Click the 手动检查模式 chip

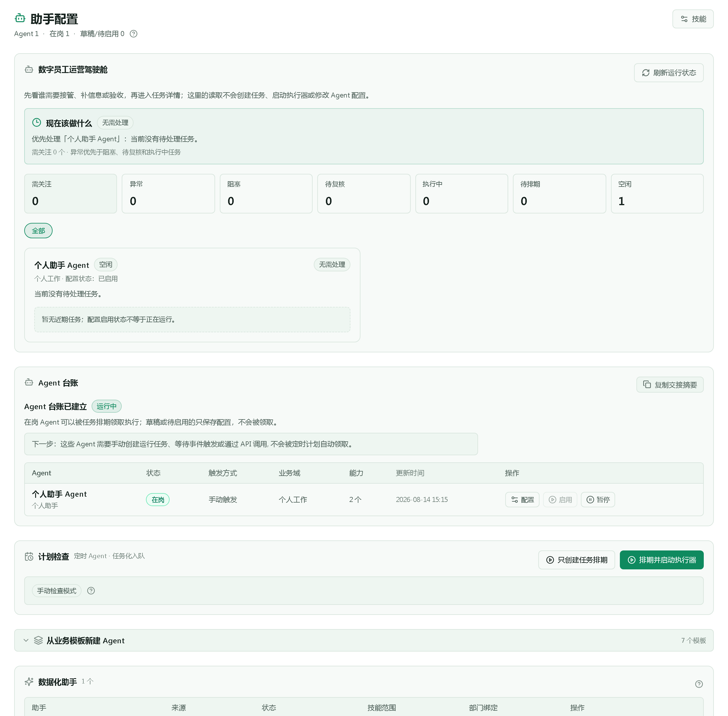[x=57, y=591]
